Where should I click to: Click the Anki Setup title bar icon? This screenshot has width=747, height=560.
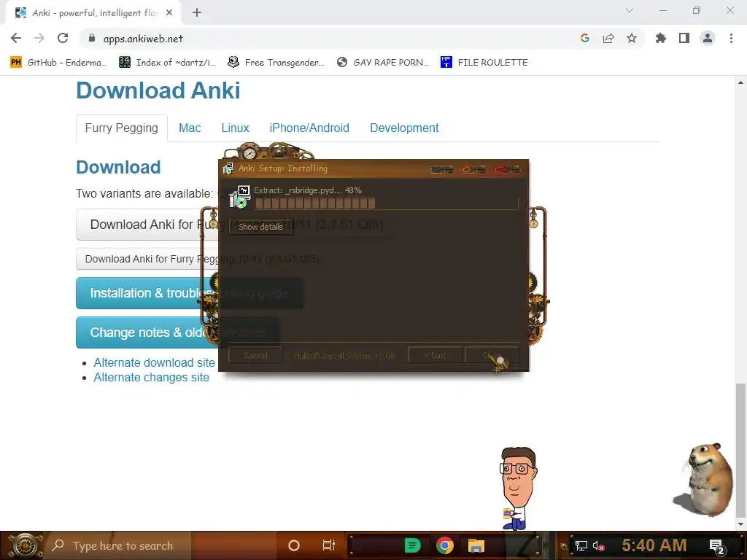tap(228, 168)
